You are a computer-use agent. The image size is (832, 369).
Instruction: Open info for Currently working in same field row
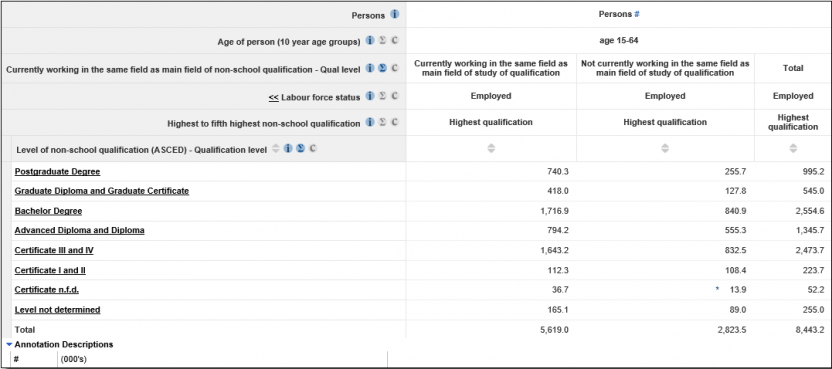pyautogui.click(x=370, y=68)
